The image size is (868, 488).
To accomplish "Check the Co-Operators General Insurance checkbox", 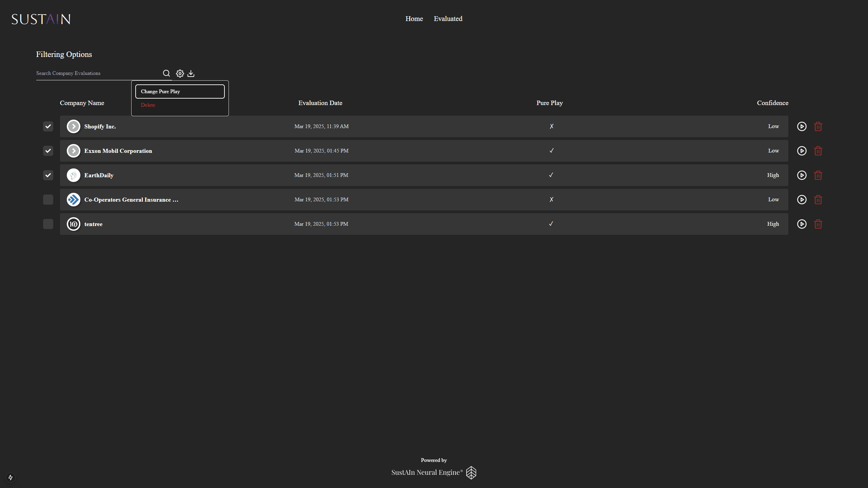I will 48,200.
